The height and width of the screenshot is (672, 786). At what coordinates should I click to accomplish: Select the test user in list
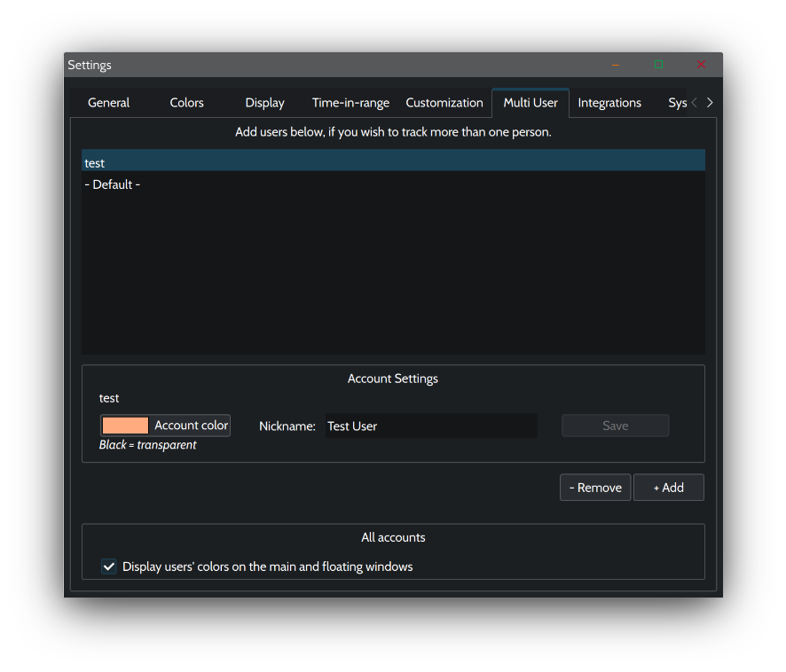pos(393,163)
